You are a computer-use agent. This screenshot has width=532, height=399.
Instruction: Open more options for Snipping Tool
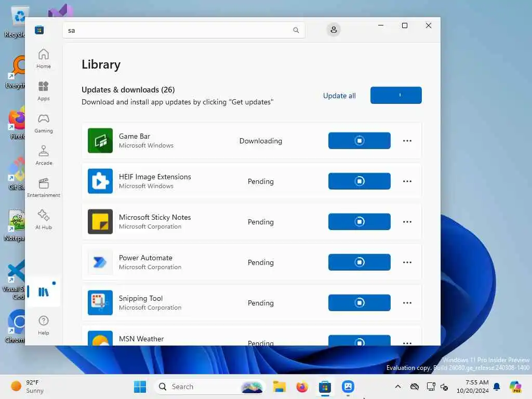407,303
